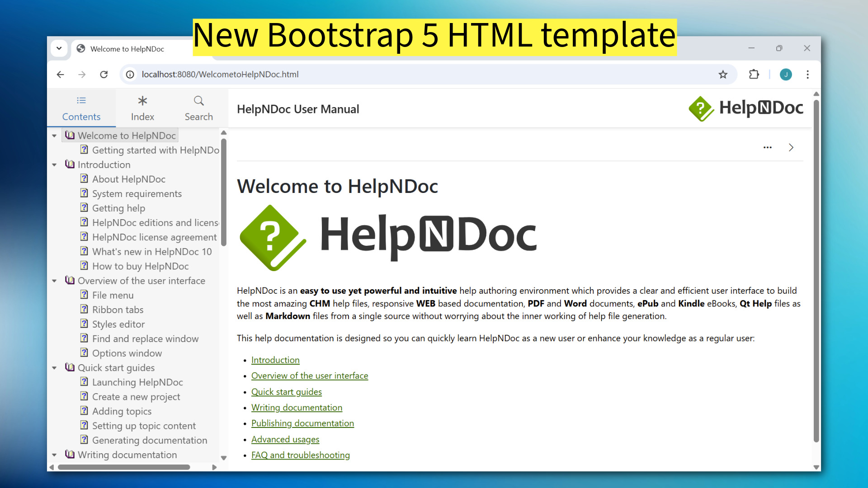Reload the page with the refresh icon
The height and width of the screenshot is (488, 868).
click(x=104, y=75)
